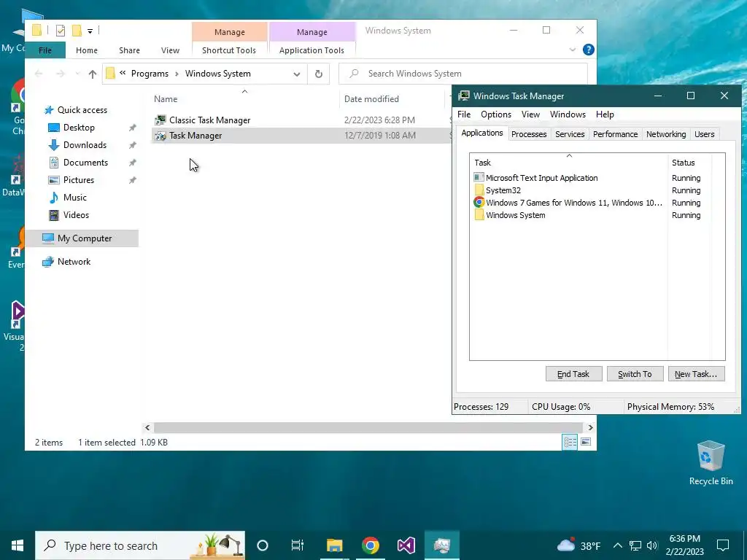Click horizontal scrollbar right arrow
This screenshot has height=560, width=747.
(590, 427)
